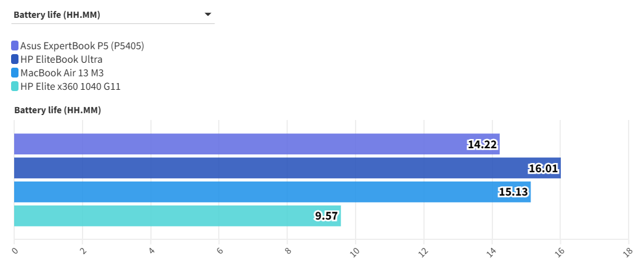
Task: Click the chart title above the bars
Action: pyautogui.click(x=57, y=111)
